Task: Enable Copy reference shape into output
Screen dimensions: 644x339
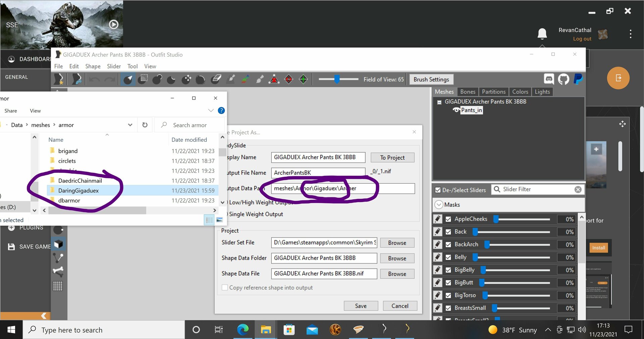Action: (225, 288)
